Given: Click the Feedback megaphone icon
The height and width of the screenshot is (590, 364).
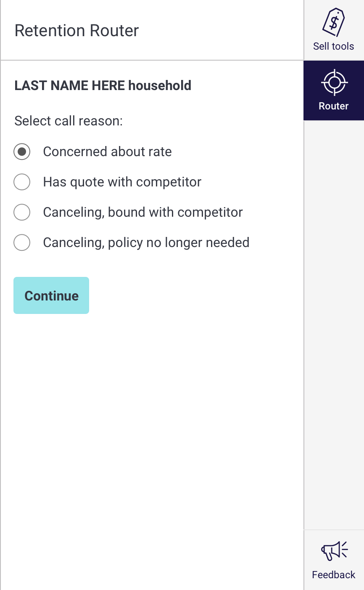Looking at the screenshot, I should [333, 551].
